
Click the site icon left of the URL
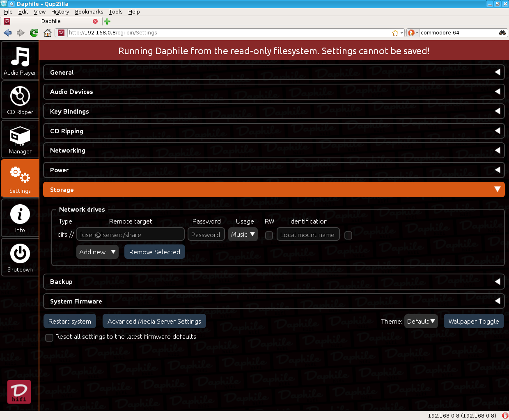tap(61, 33)
